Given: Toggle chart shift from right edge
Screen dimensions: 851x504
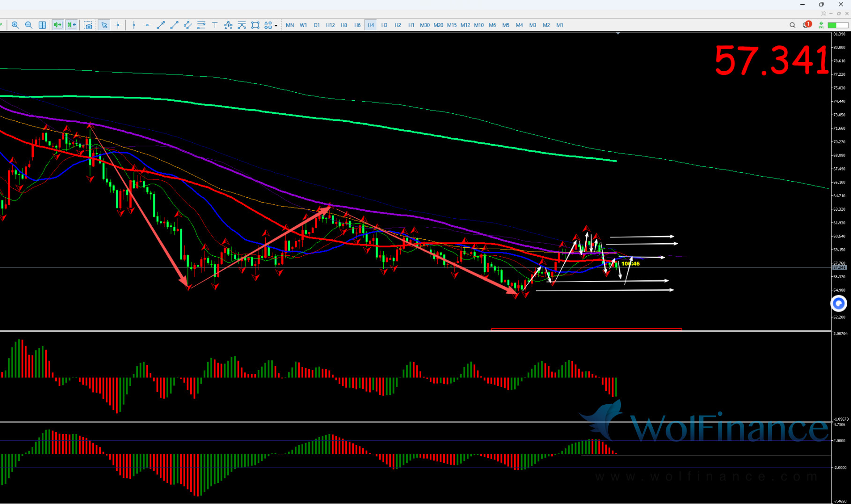Looking at the screenshot, I should pyautogui.click(x=71, y=25).
